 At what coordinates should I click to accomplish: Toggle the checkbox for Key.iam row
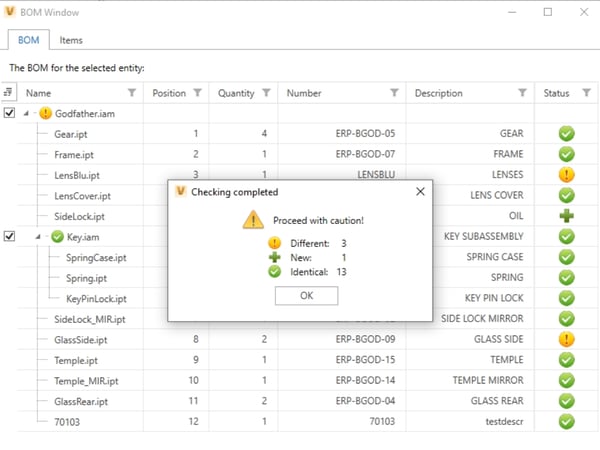coord(10,237)
